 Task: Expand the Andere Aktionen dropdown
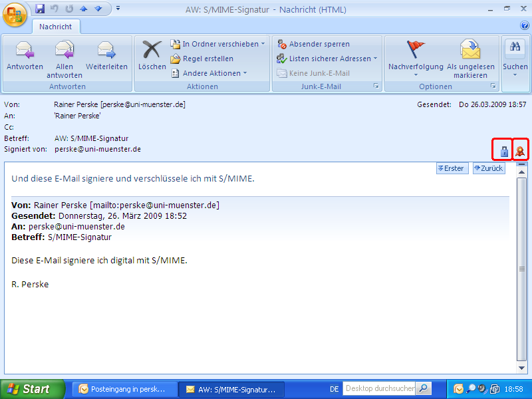coord(208,72)
